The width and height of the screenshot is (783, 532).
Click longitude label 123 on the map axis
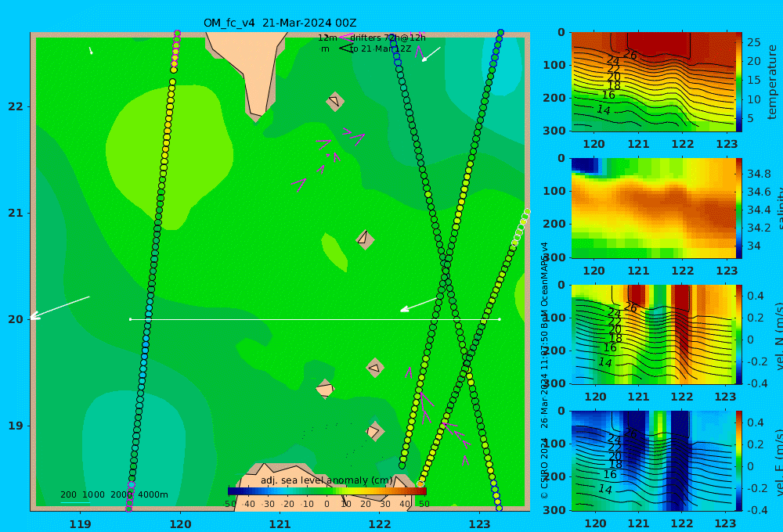(x=479, y=524)
